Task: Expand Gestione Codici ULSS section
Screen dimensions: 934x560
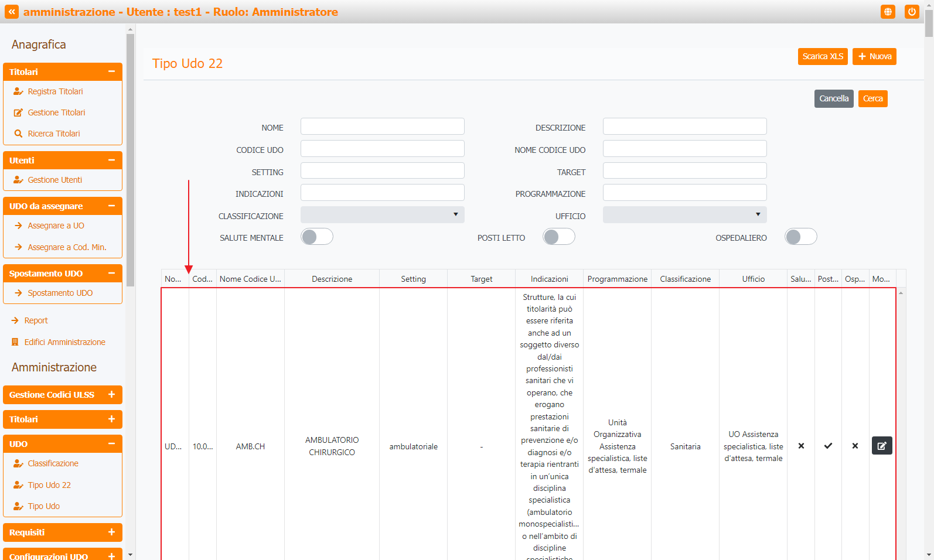Action: (111, 394)
